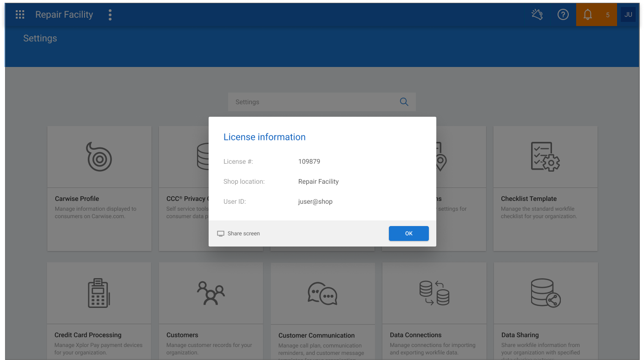The height and width of the screenshot is (360, 644).
Task: Click the Repair Facility header title
Action: click(64, 14)
